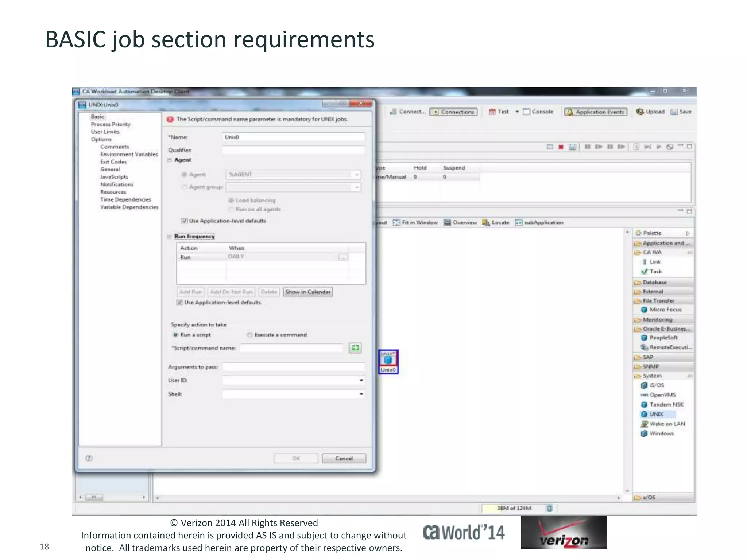
Task: Click the Qualifier input field
Action: 294,150
